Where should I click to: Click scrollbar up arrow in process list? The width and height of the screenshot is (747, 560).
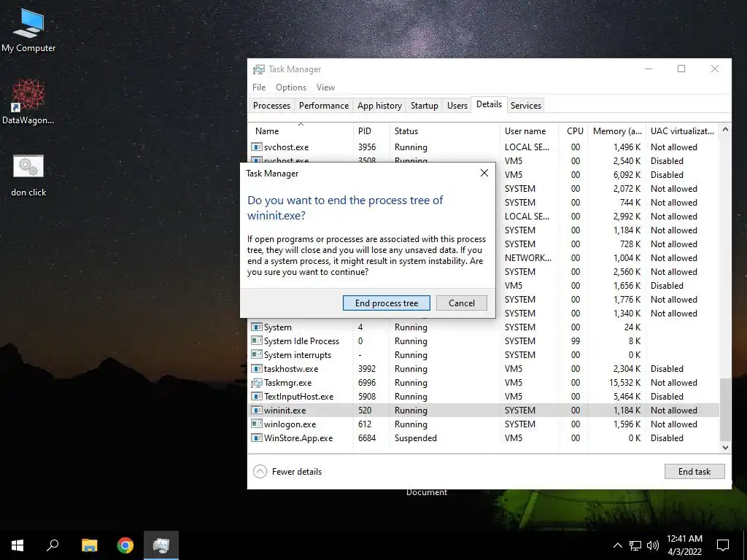tap(725, 130)
